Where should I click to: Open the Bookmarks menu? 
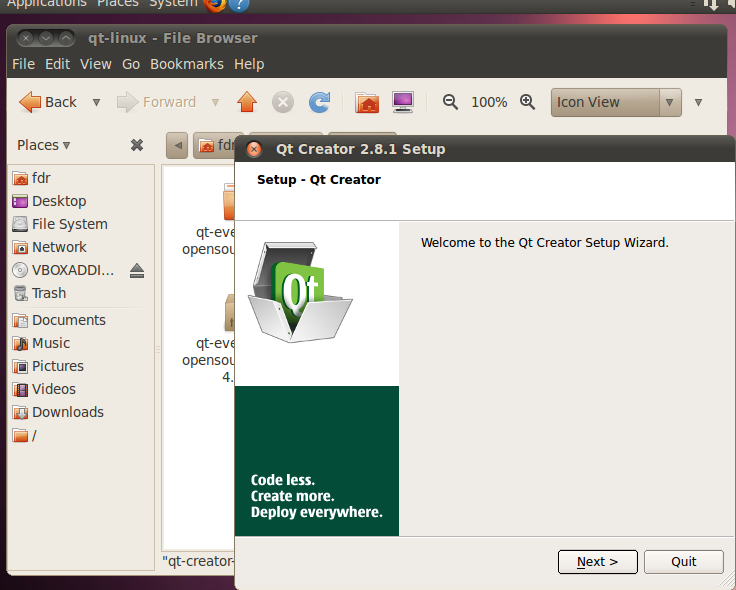pos(187,64)
